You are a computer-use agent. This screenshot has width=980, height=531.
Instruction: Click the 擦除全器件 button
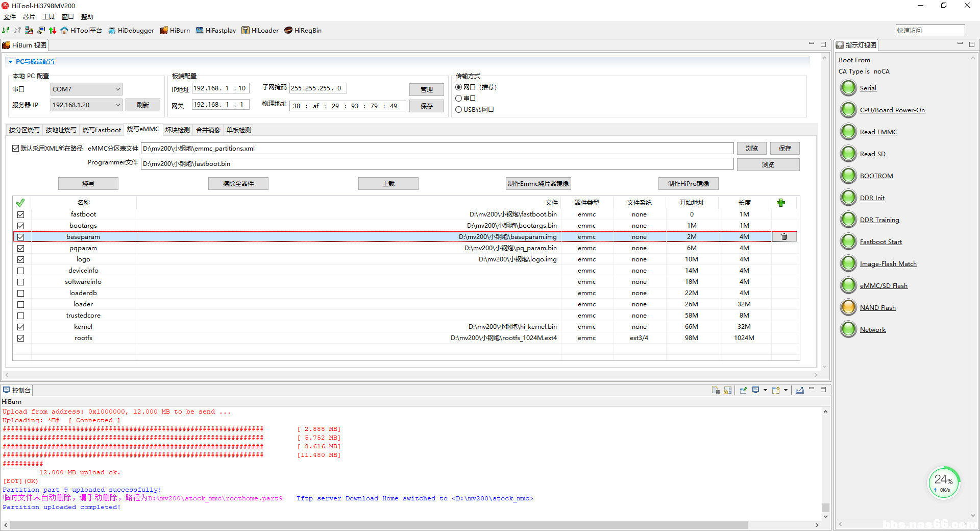click(x=238, y=184)
